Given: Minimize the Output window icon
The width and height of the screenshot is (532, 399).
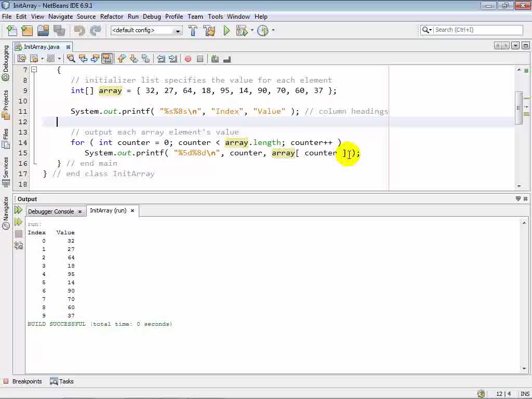Looking at the screenshot, I should [x=518, y=198].
